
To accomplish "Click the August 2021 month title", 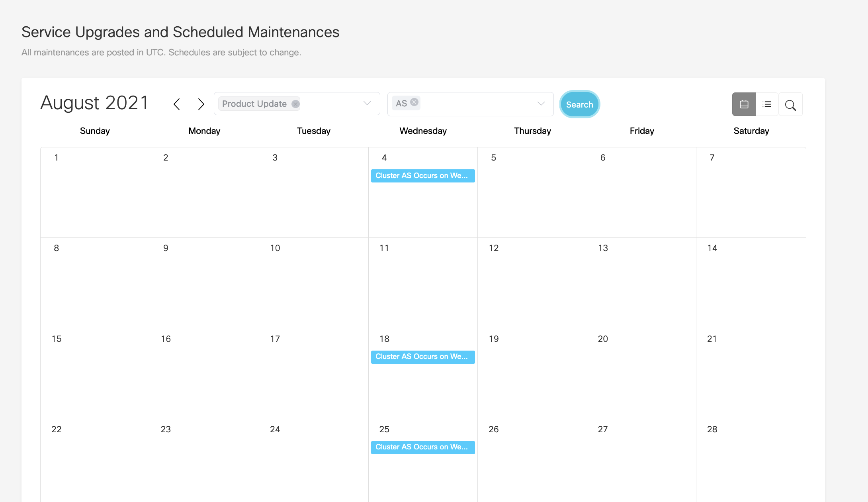I will click(94, 103).
